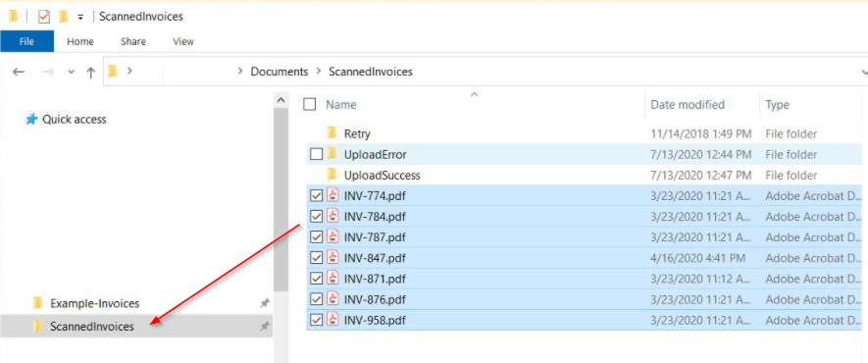The image size is (868, 363).
Task: Click the INV-871.pdf PDF icon
Action: (332, 278)
